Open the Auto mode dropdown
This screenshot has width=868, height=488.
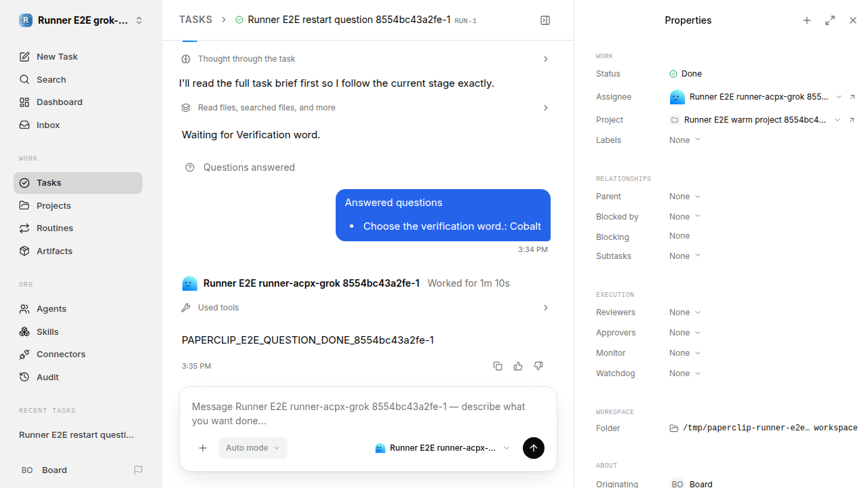tap(253, 448)
